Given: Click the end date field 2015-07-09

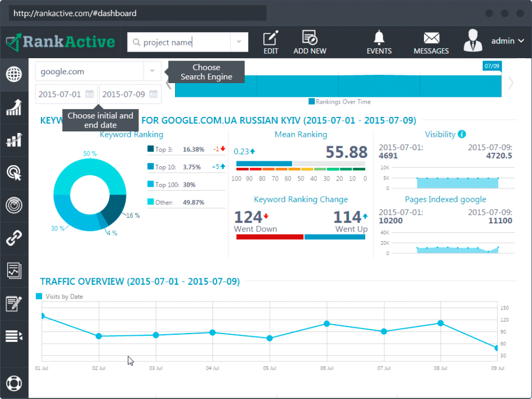Looking at the screenshot, I should point(130,94).
